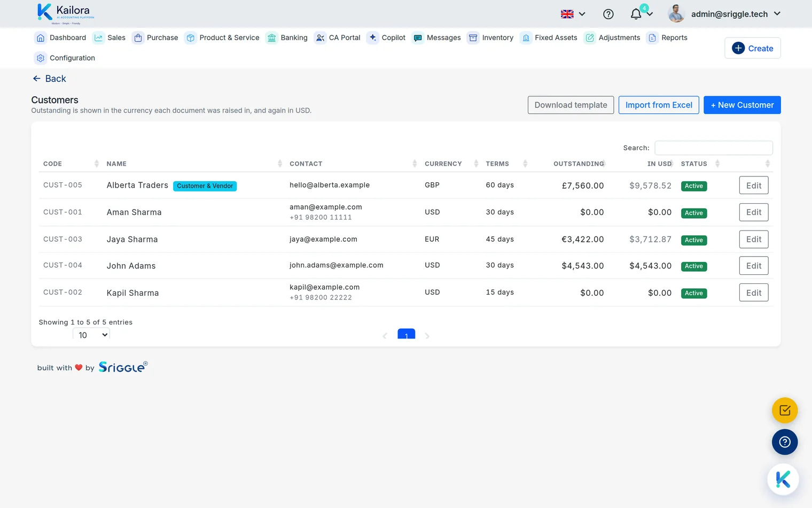
Task: Open the Fixed Assets menu
Action: click(x=549, y=38)
